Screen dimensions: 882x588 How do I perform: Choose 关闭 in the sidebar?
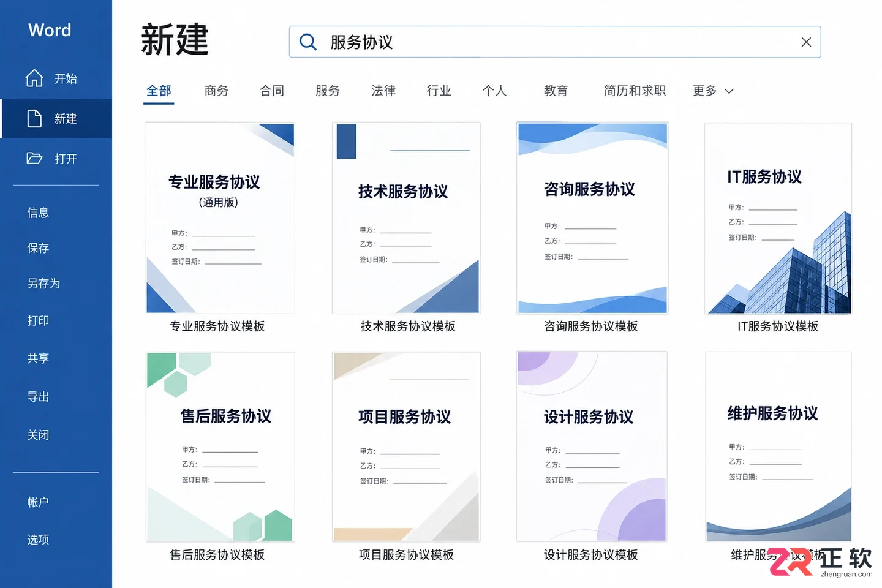pyautogui.click(x=38, y=435)
